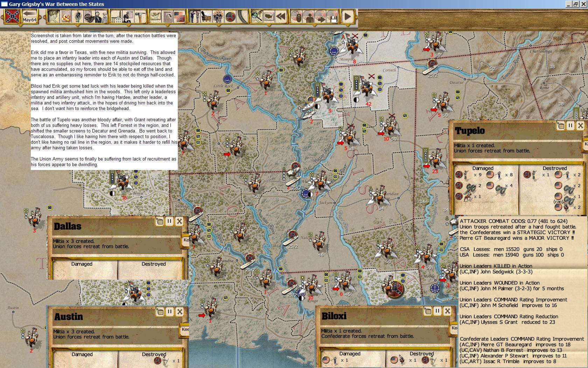Click the magnifying glass zoom icon
Screen dimensions: 588x368
257,16
